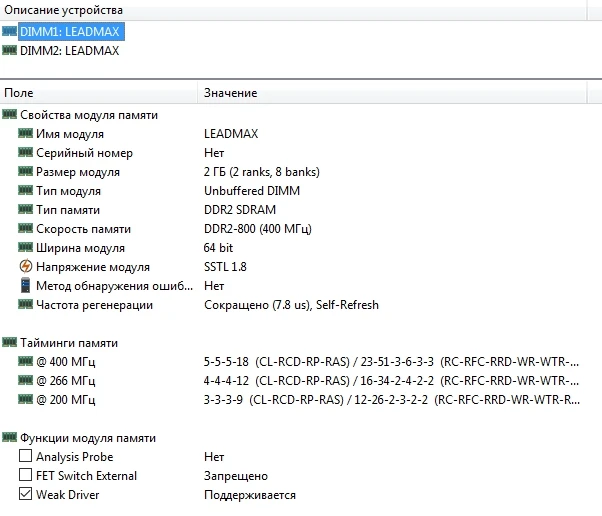Image resolution: width=602 pixels, height=516 pixels.
Task: Click the icon next to Частота регенерации
Action: pos(25,304)
